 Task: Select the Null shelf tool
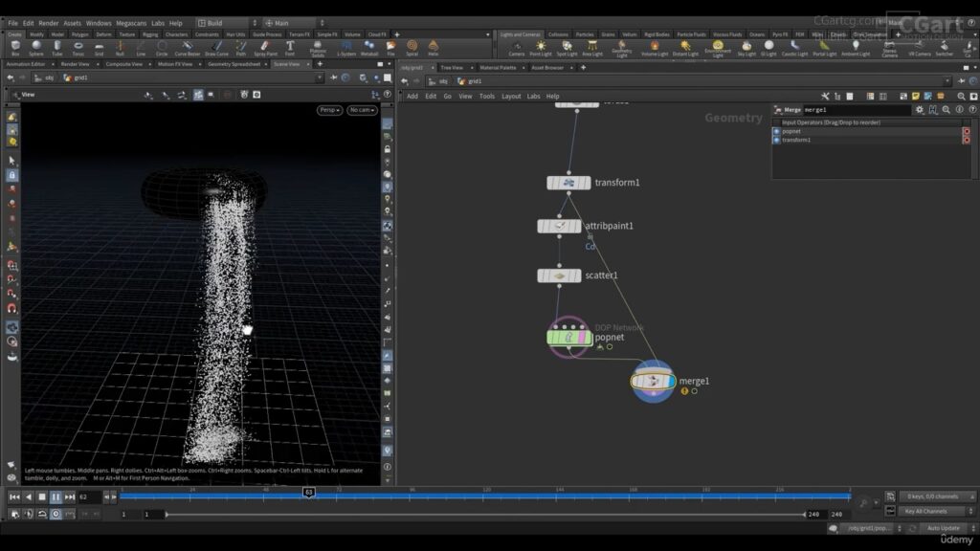(120, 48)
